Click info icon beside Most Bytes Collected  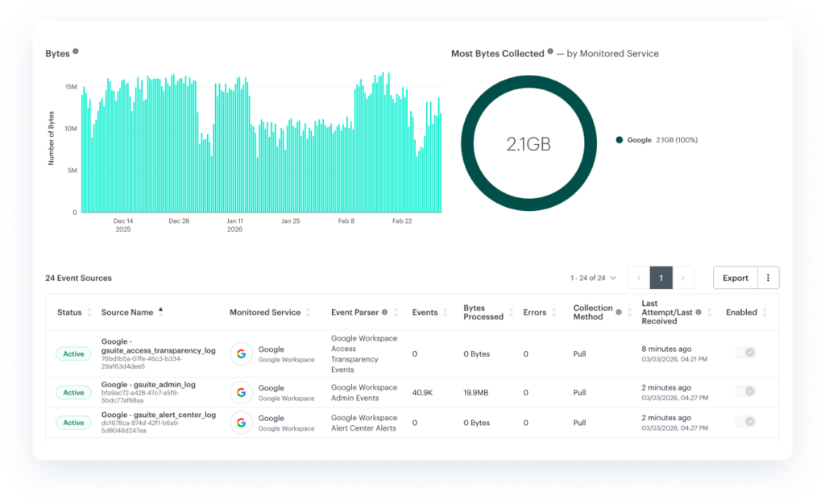point(550,52)
